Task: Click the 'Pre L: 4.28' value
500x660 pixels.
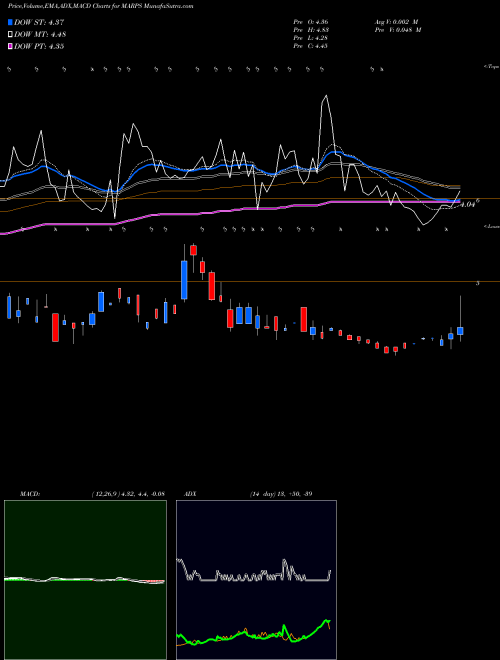Action: (311, 38)
